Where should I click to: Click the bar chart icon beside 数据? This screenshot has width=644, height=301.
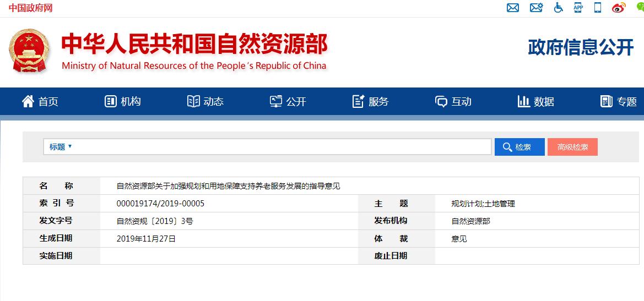point(524,101)
